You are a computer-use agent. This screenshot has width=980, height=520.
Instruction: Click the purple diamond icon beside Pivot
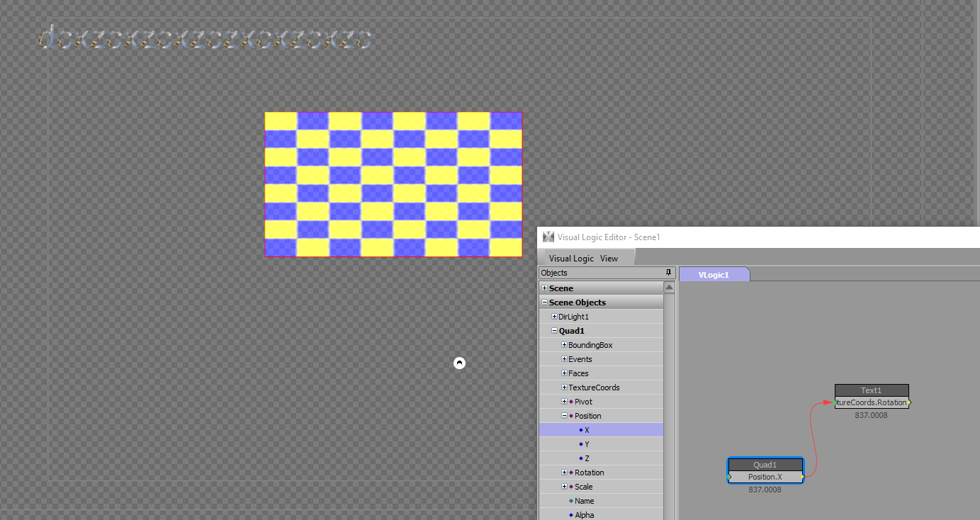(571, 401)
